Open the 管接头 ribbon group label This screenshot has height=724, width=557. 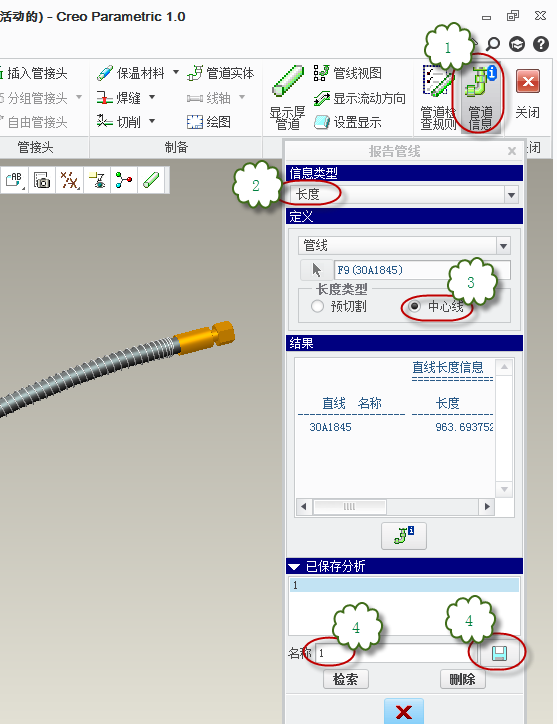(35, 147)
